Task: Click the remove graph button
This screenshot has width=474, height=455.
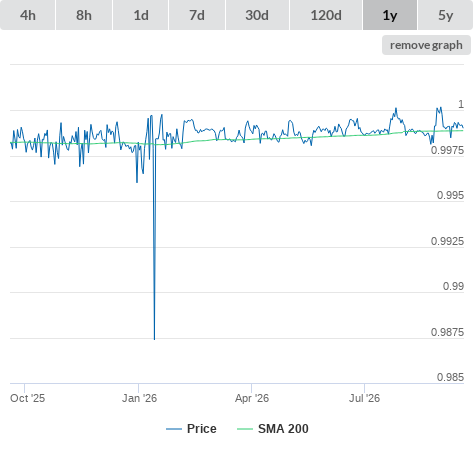Action: pyautogui.click(x=426, y=45)
